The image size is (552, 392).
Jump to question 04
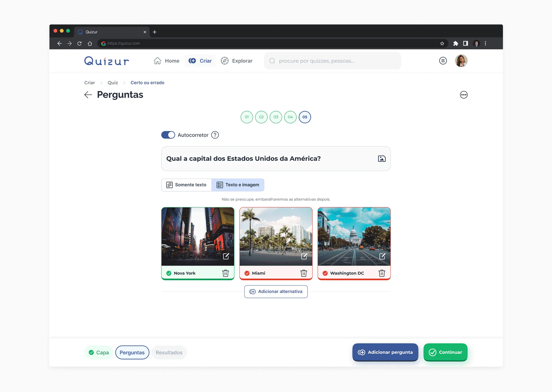click(x=290, y=117)
